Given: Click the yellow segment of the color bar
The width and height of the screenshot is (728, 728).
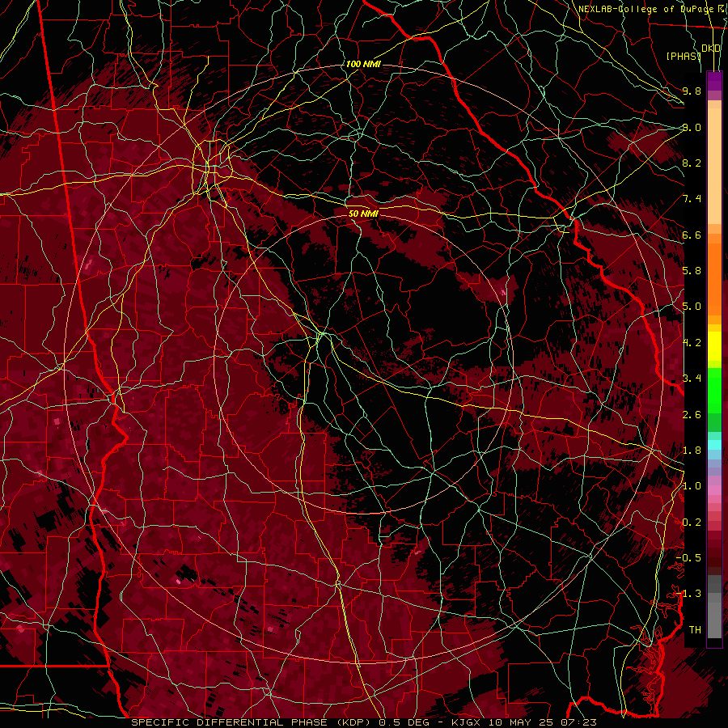Looking at the screenshot, I should 714,346.
